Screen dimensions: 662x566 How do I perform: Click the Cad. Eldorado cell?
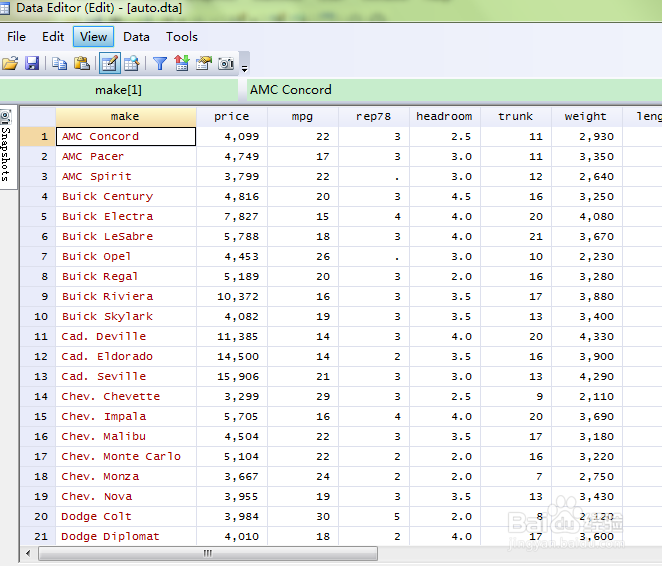(126, 357)
